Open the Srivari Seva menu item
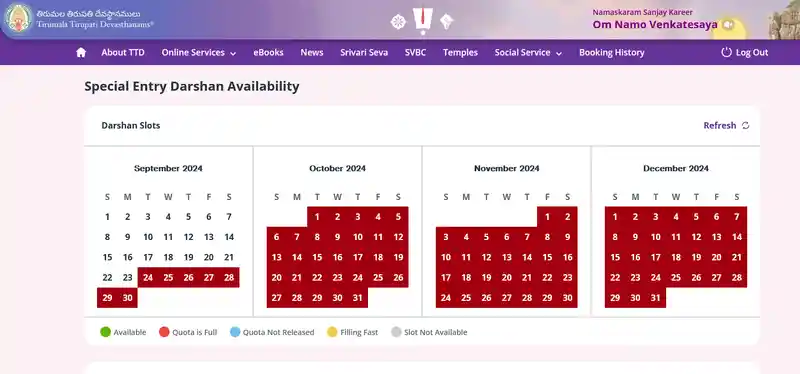Viewport: 800px width, 374px height. click(364, 53)
